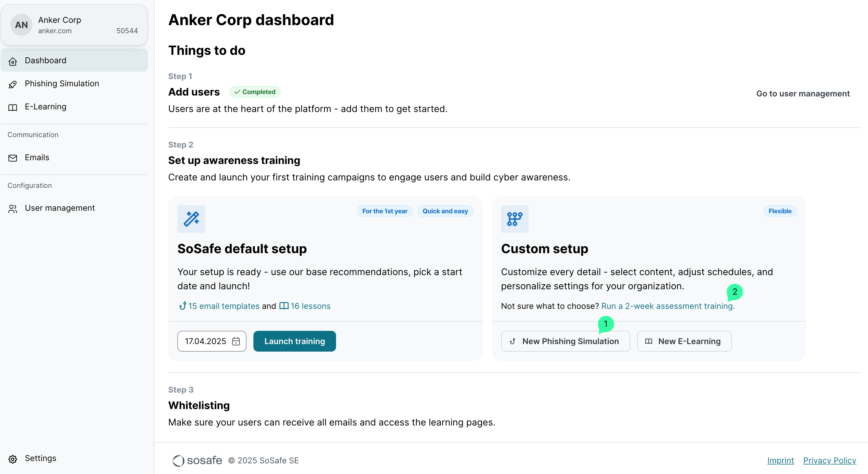Screen dimensions: 868x474
Task: Click the New E-Learning button
Action: (x=684, y=341)
